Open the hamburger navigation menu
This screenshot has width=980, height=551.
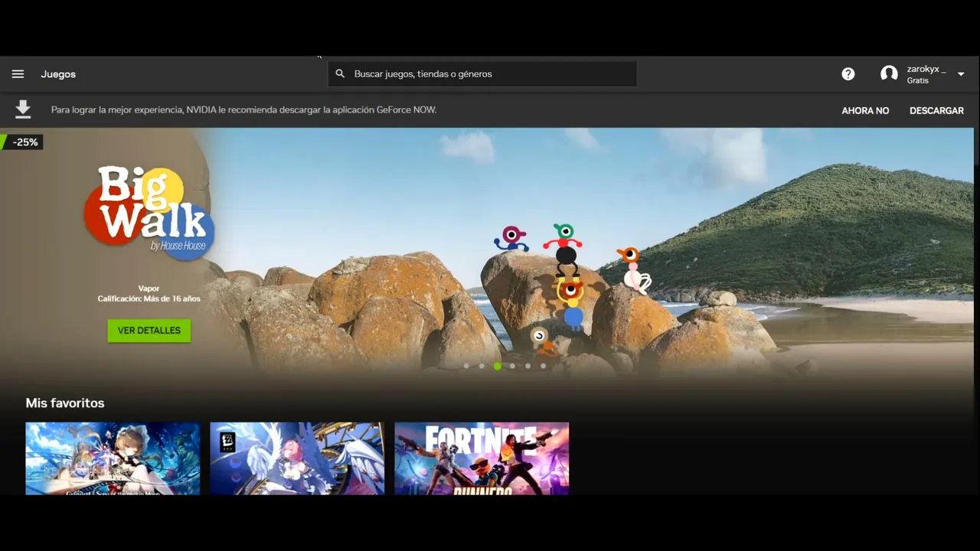click(x=18, y=74)
